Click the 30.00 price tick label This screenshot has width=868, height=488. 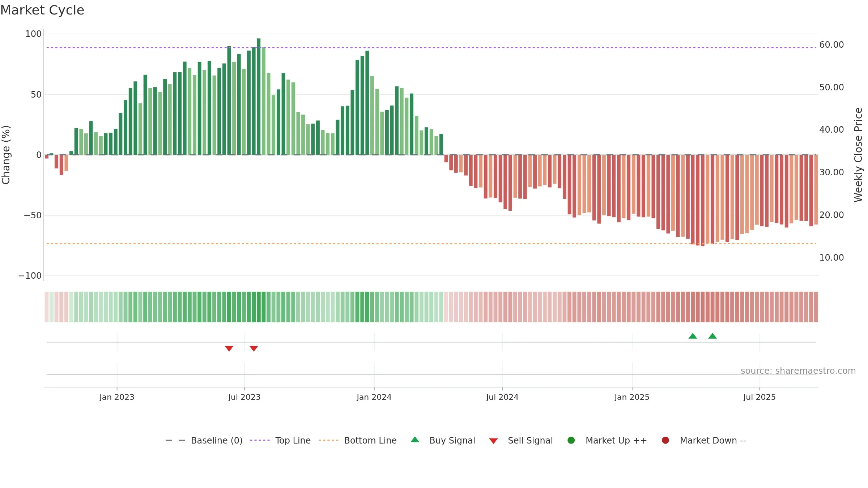tap(831, 172)
